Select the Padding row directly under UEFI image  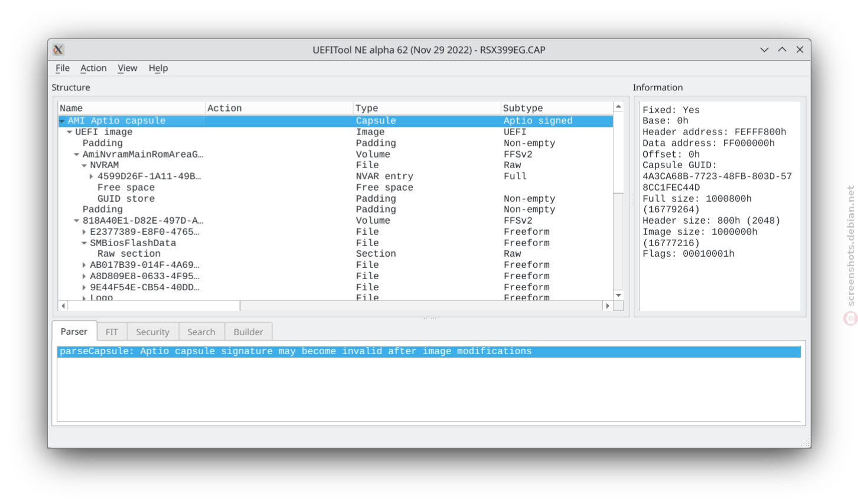click(335, 143)
